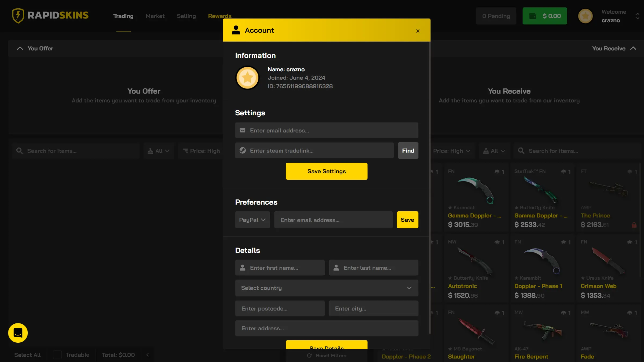Focus the Settings email address field
This screenshot has height=362, width=644.
[327, 130]
